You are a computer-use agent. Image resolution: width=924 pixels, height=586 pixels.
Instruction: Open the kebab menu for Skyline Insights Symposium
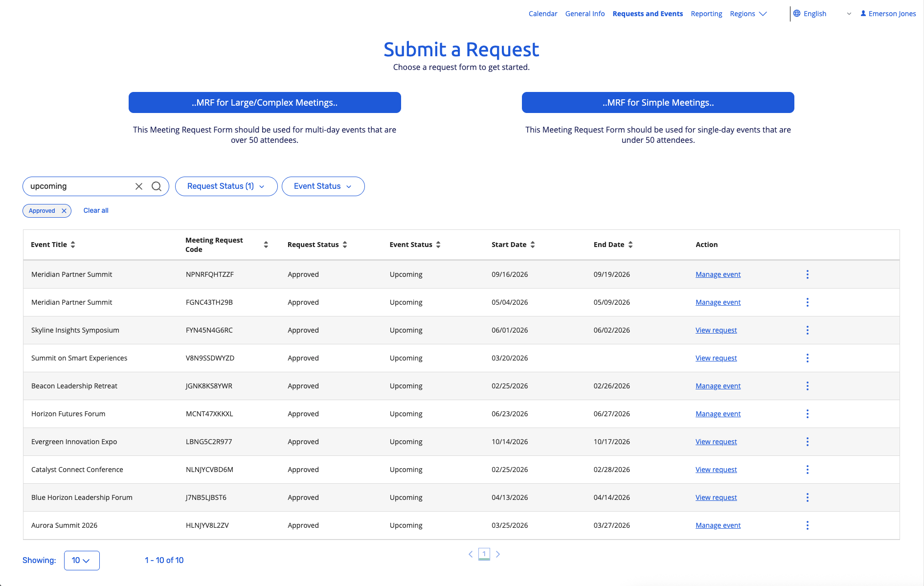tap(807, 330)
